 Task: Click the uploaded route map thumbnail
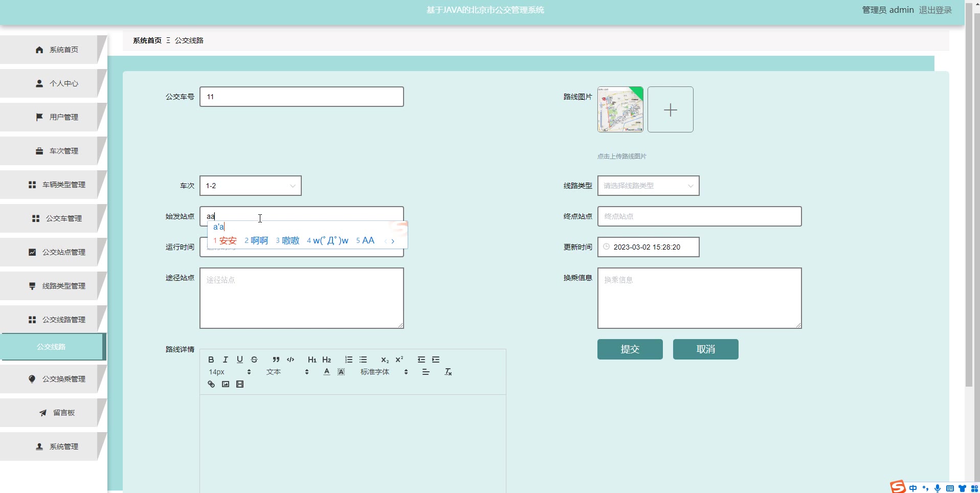tap(620, 109)
